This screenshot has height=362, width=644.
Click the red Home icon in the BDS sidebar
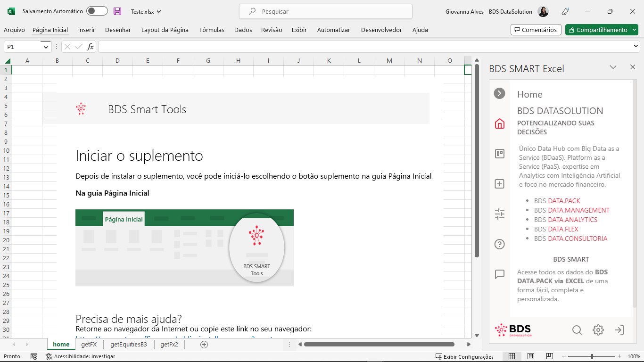point(499,123)
